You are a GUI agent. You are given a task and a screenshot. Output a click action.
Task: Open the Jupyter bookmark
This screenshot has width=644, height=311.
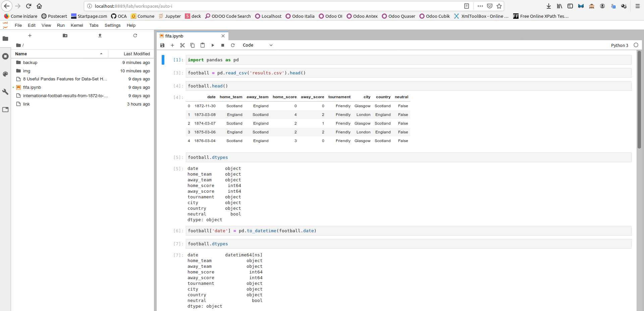pos(170,16)
